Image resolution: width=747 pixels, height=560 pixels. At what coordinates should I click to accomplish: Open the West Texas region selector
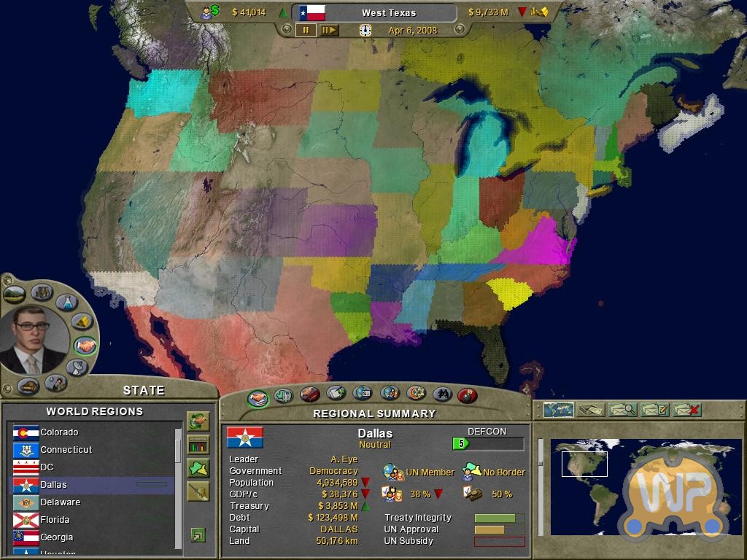coord(374,12)
